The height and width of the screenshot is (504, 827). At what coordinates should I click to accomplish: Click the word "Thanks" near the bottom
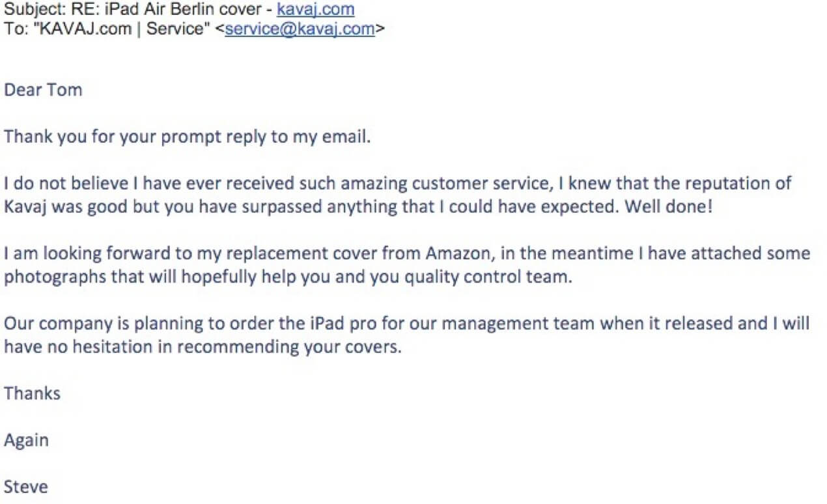point(32,393)
